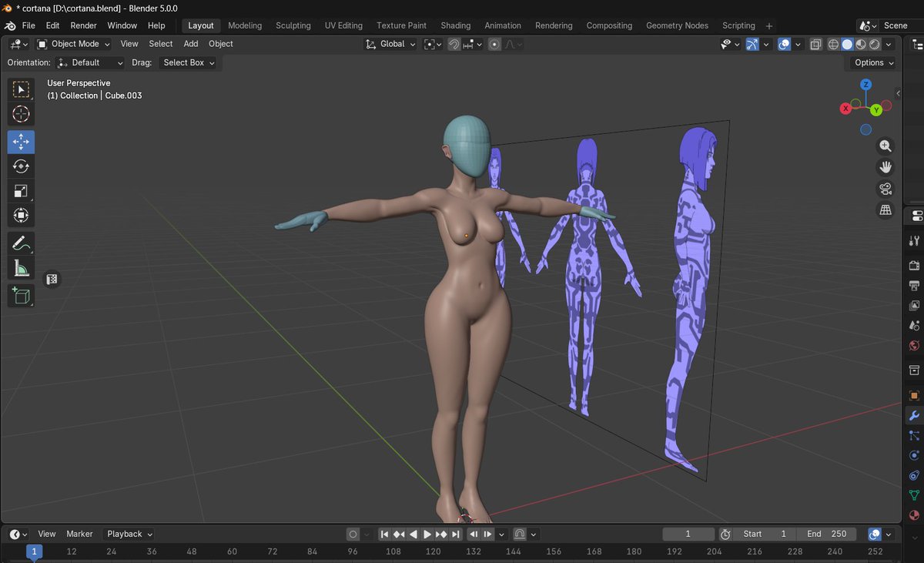This screenshot has height=563, width=924.
Task: Open the 3D viewport editor type dropdown
Action: point(18,44)
